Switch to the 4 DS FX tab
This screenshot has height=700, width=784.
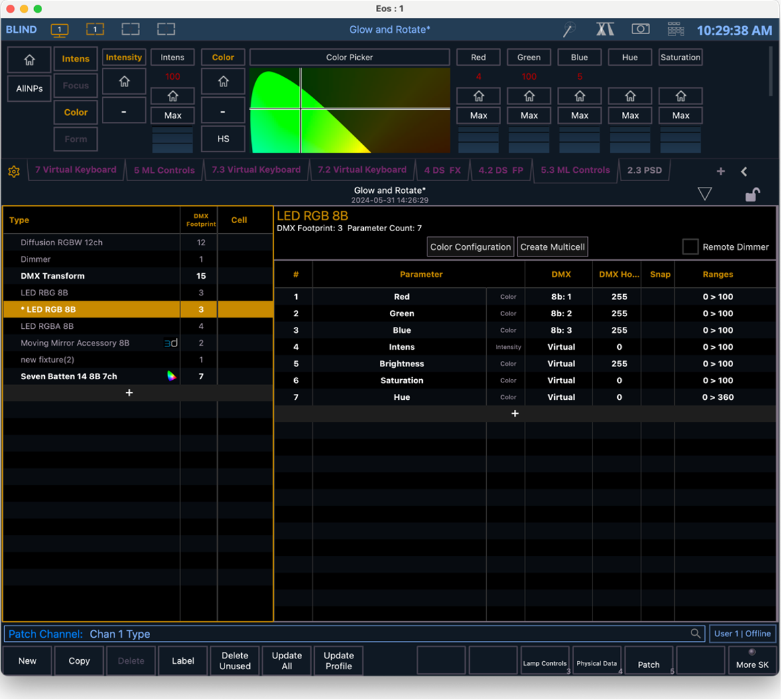[442, 170]
